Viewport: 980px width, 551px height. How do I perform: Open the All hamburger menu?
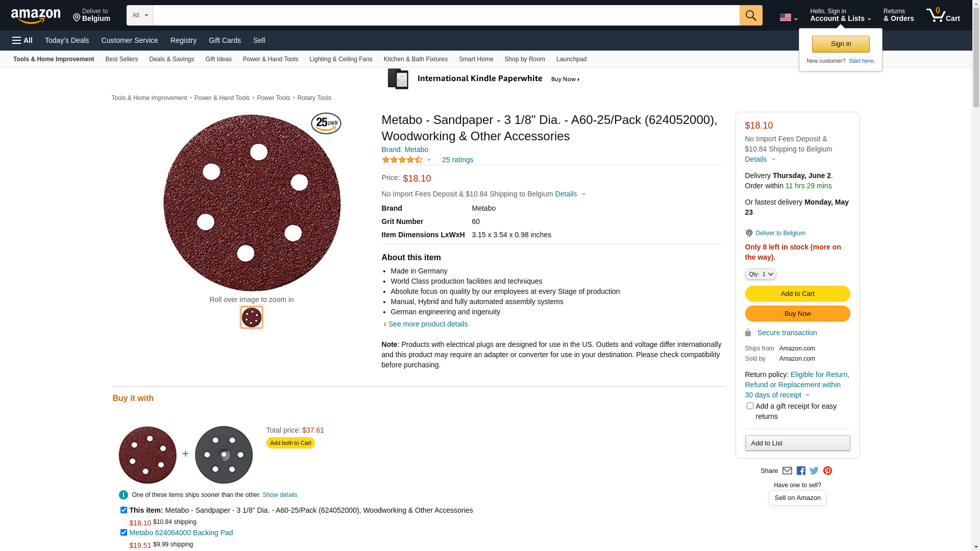pyautogui.click(x=22, y=40)
